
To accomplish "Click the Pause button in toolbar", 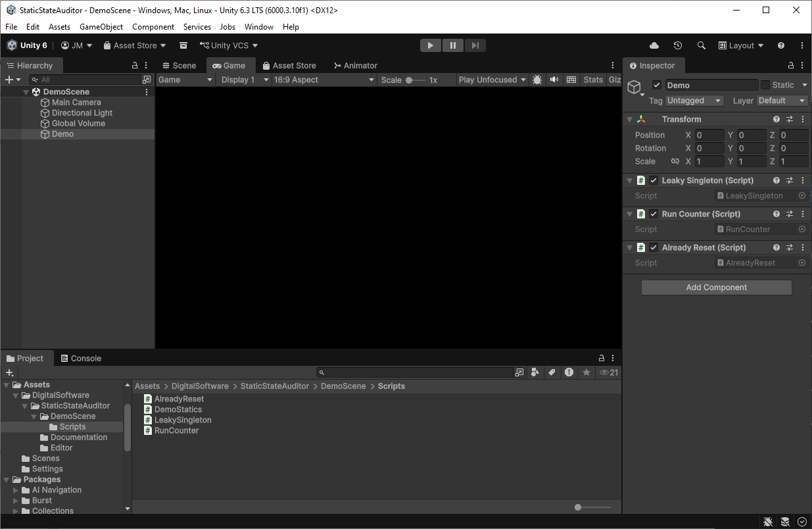I will [453, 45].
